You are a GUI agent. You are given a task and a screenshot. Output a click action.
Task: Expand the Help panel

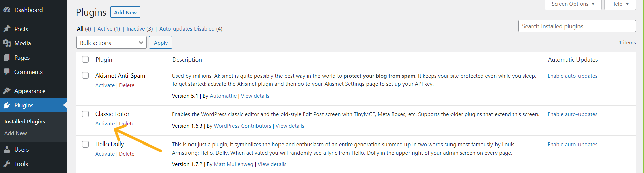point(620,4)
